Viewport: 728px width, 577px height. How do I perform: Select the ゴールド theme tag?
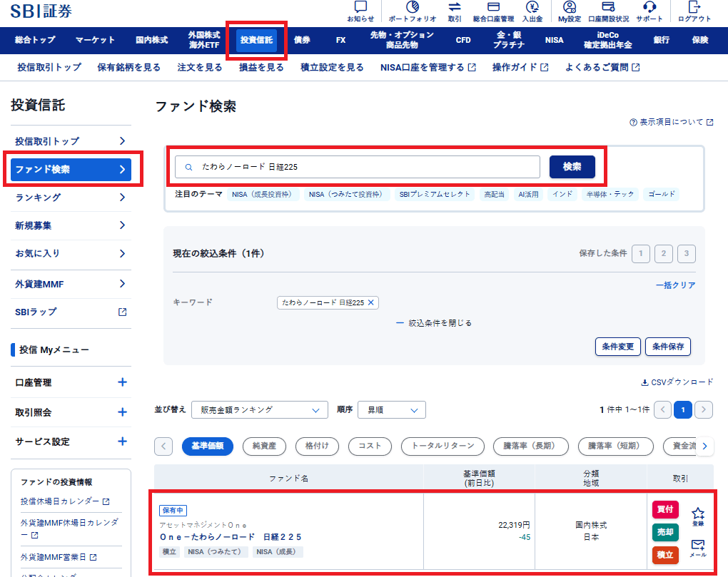[661, 194]
